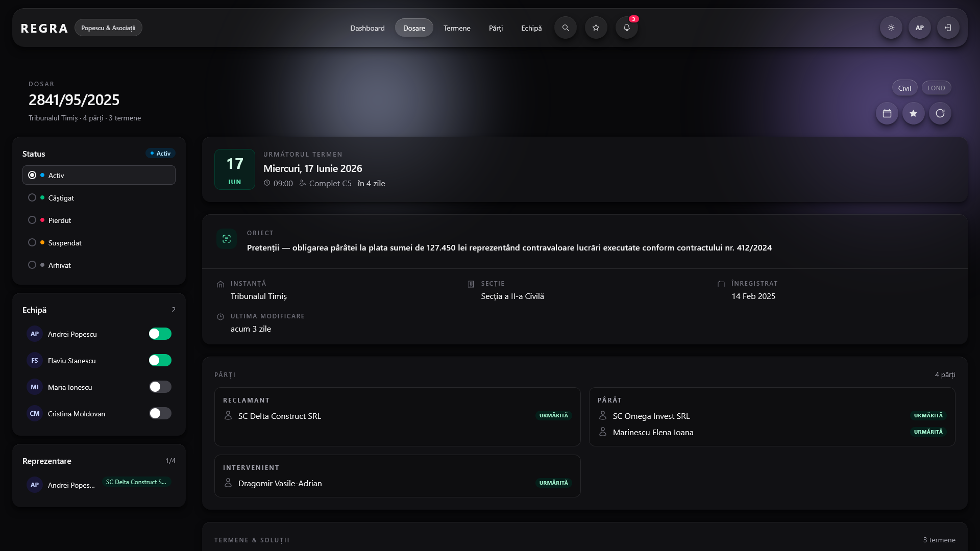Click Urmărită badge for SC Omega Invest SRL
980x551 pixels.
tap(928, 416)
